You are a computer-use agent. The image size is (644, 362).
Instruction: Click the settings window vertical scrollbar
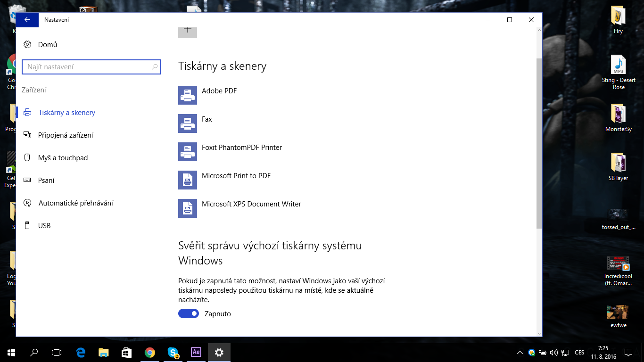(x=539, y=141)
